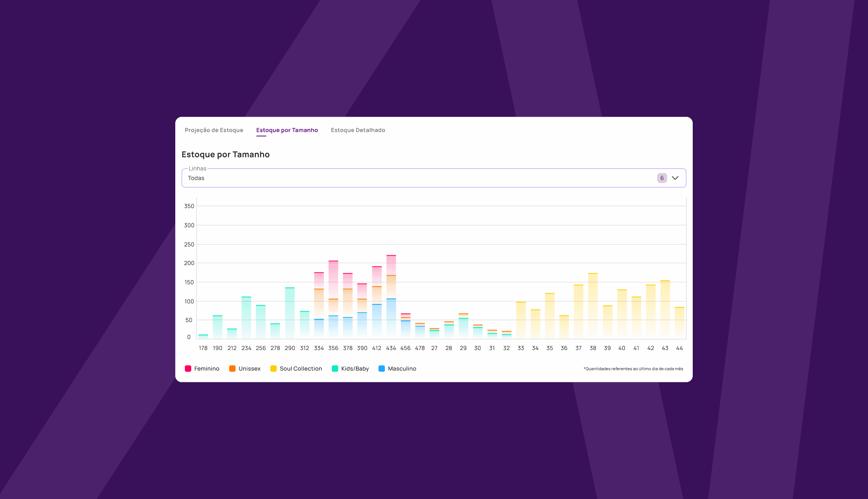Viewport: 868px width, 499px height.
Task: Toggle the Unissex orange legend swatch
Action: point(232,369)
